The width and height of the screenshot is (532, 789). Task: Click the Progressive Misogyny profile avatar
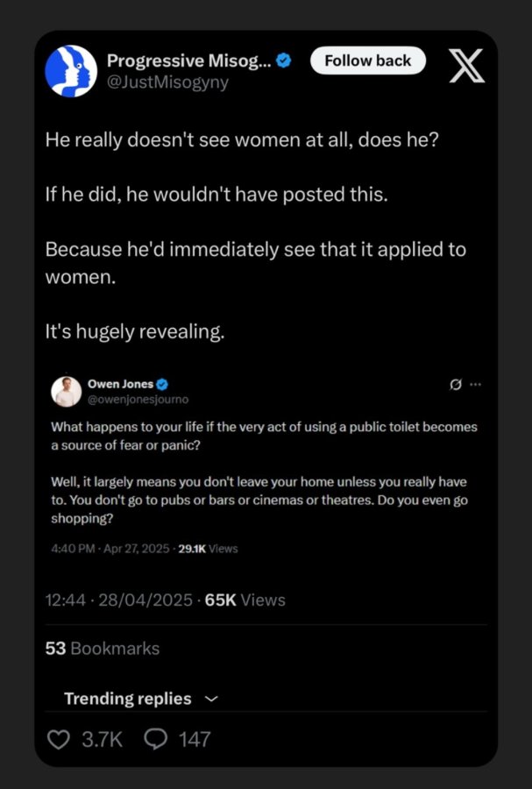point(71,71)
